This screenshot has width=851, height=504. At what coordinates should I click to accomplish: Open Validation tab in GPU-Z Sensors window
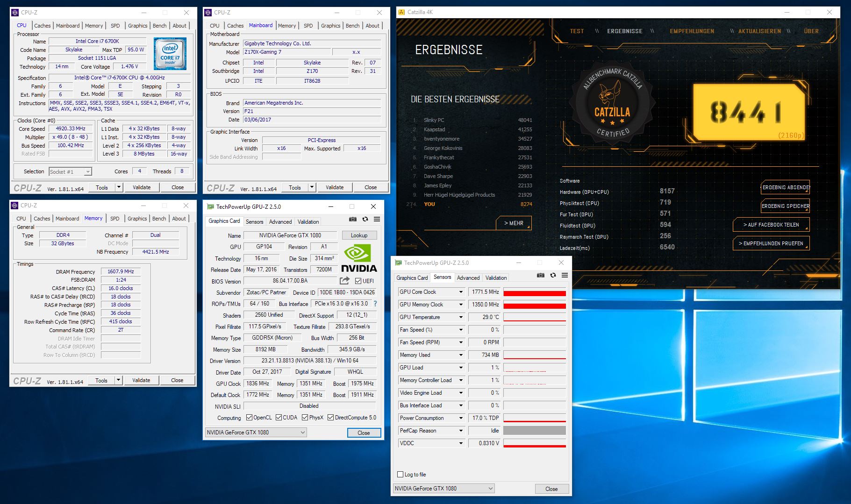click(x=496, y=278)
